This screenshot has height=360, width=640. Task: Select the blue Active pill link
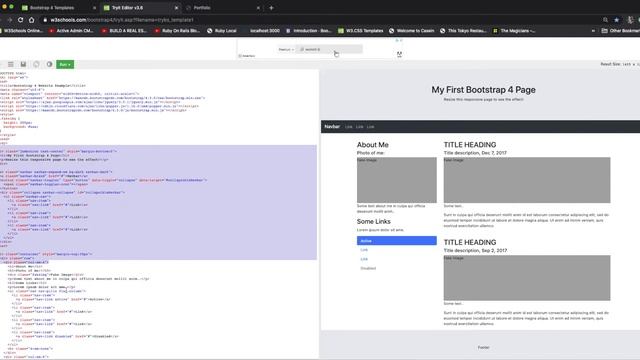click(x=397, y=241)
